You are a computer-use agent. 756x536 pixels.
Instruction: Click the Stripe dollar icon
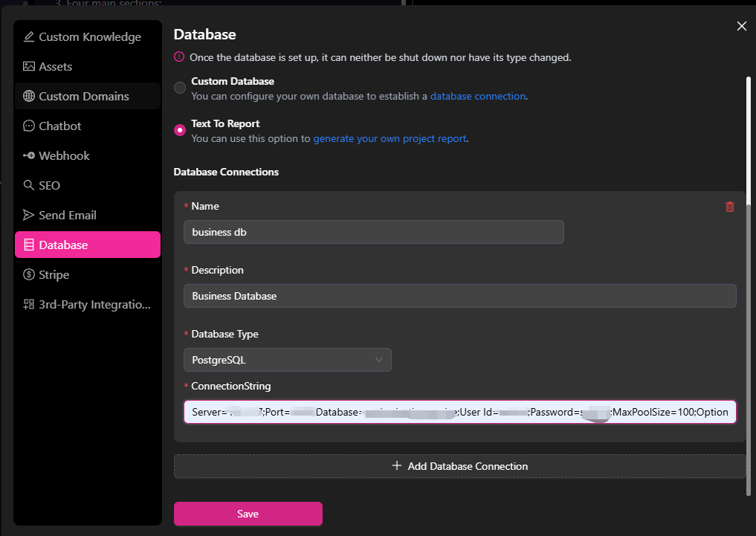pos(29,275)
